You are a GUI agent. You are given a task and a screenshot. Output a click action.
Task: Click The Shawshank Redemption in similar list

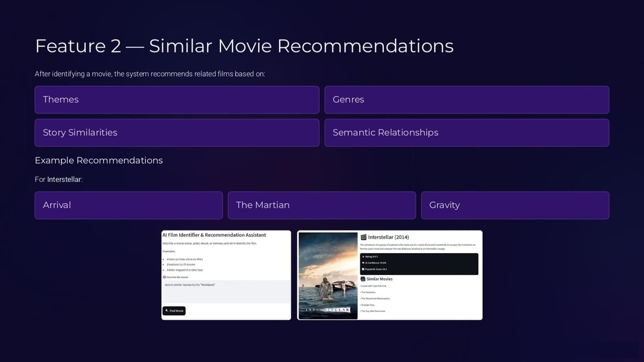point(375,299)
